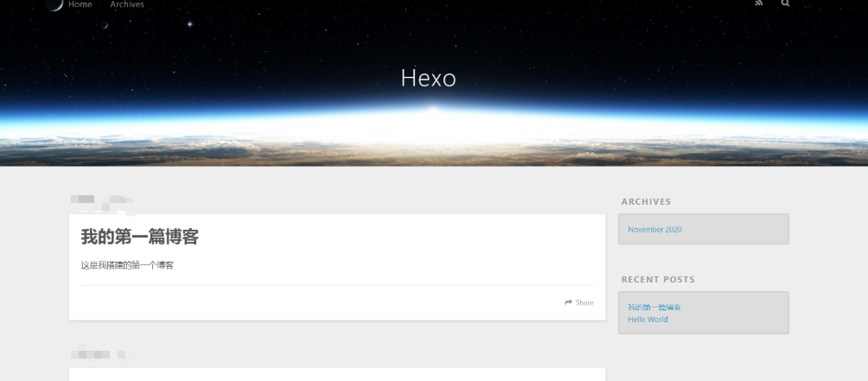
Task: Click the excerpt text 这是我搭建的第一个博客
Action: (x=127, y=265)
